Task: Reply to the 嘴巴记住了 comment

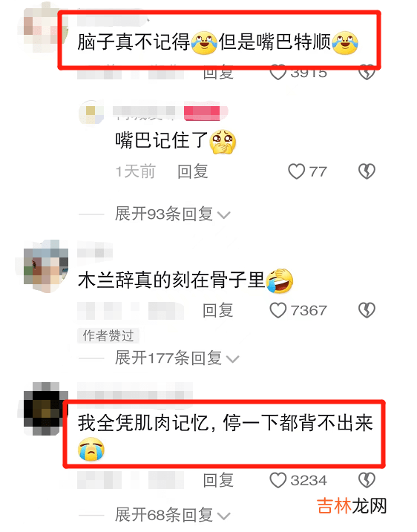Action: pyautogui.click(x=193, y=171)
